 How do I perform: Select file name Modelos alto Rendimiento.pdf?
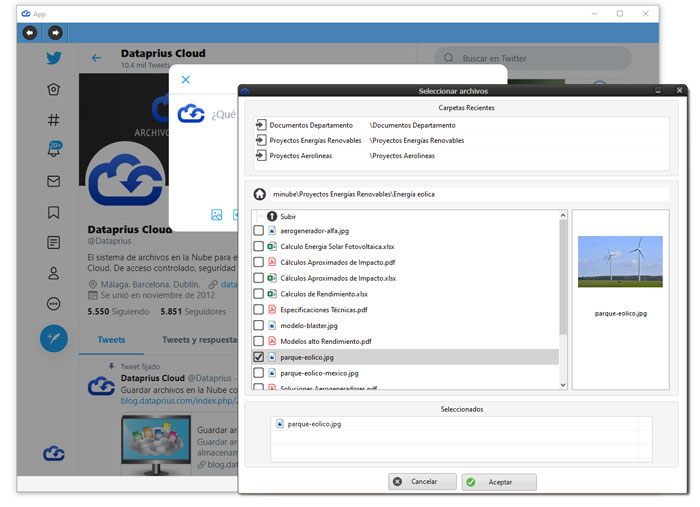(x=326, y=341)
